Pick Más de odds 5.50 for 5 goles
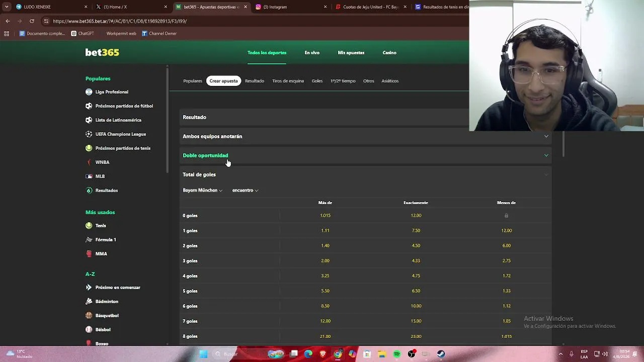 point(325,291)
